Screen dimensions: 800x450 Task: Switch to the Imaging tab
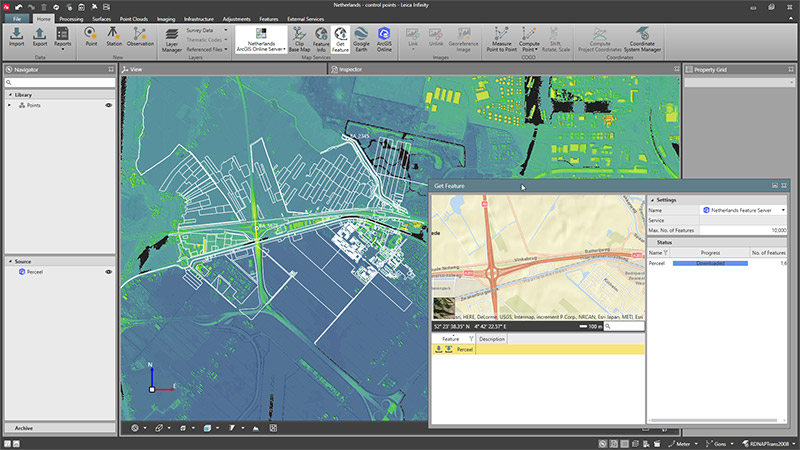point(166,19)
